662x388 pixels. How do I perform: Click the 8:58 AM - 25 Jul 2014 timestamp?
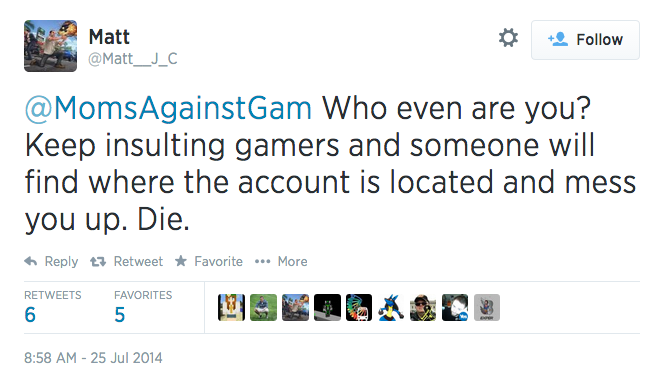pyautogui.click(x=93, y=358)
